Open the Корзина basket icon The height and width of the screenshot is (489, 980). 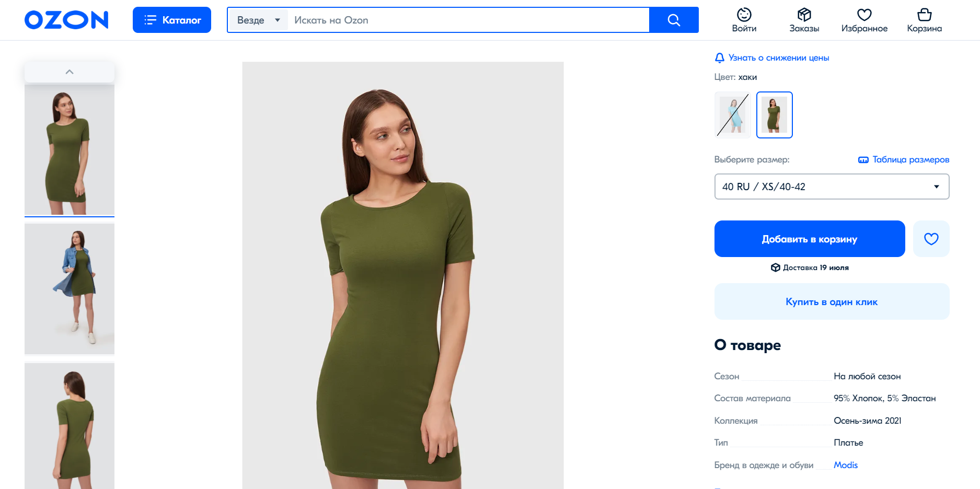click(x=924, y=14)
